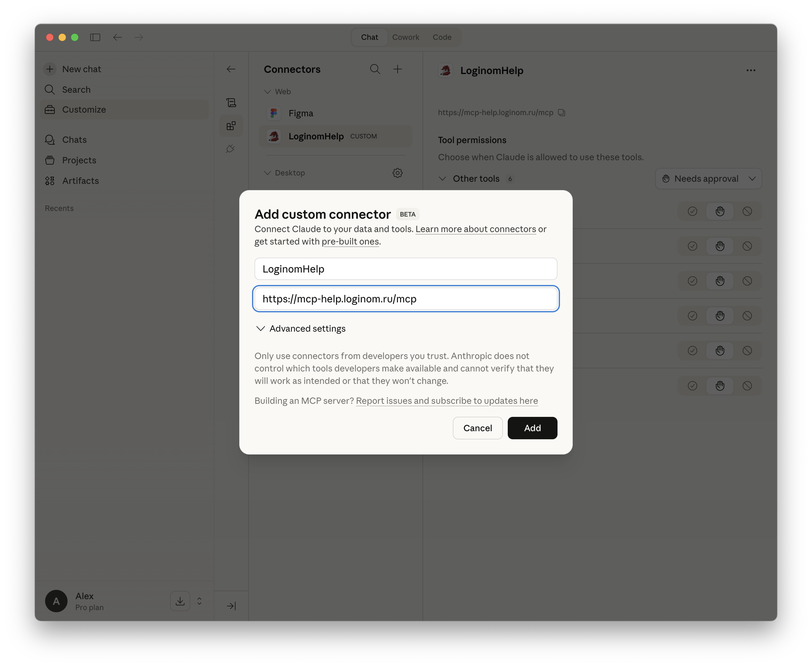
Task: Set second tool row to always allow
Action: pos(693,246)
